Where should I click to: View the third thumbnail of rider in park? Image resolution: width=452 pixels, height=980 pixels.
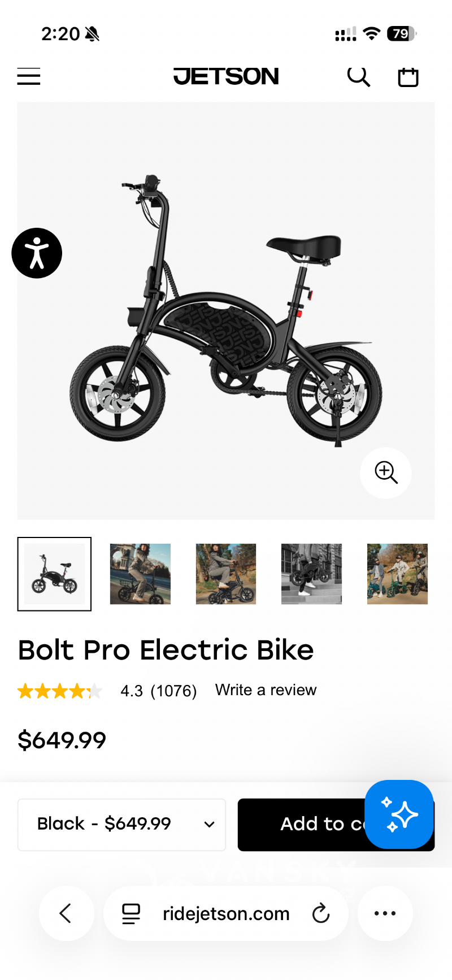click(x=226, y=574)
